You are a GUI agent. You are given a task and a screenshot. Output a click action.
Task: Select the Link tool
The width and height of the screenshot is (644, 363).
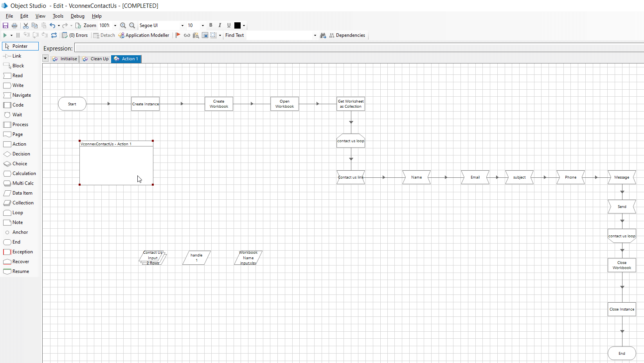(x=15, y=56)
